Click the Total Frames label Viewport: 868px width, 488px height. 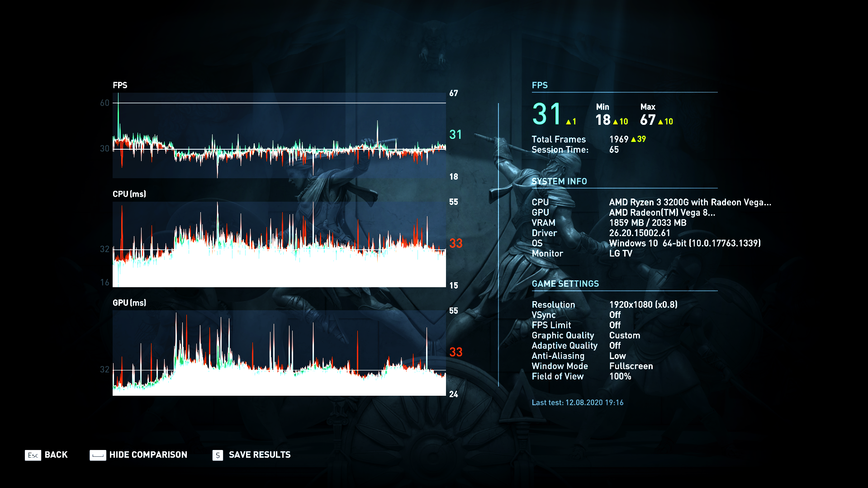(x=559, y=139)
